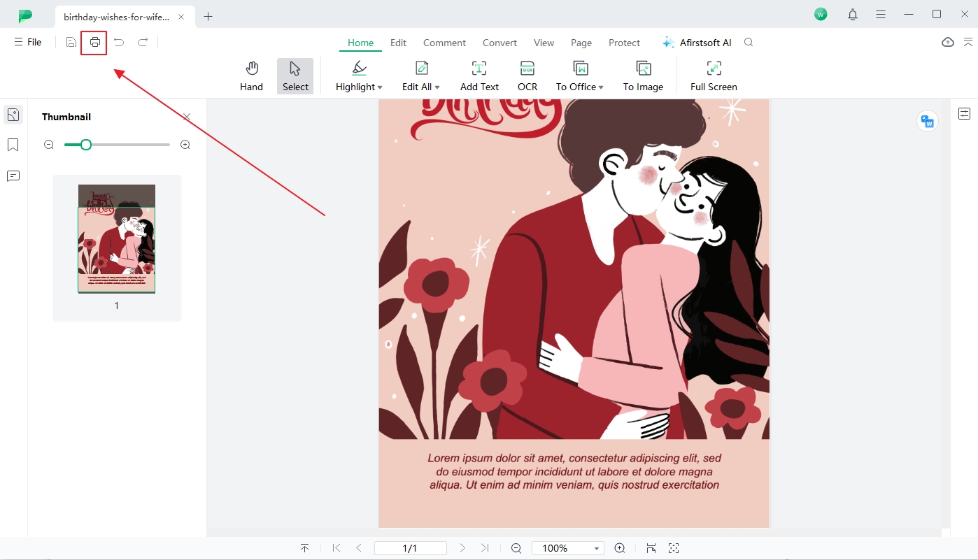Shrink thumbnails with minus magnifier

pos(49,145)
